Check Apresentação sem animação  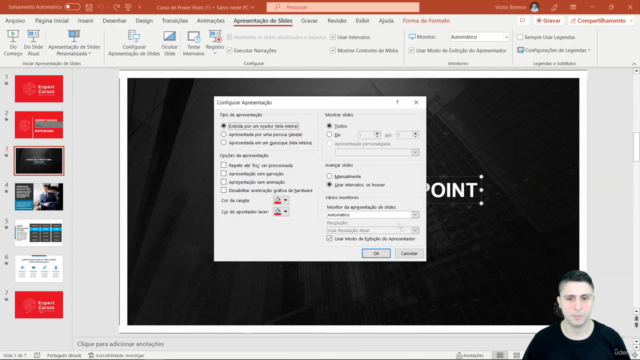(224, 182)
